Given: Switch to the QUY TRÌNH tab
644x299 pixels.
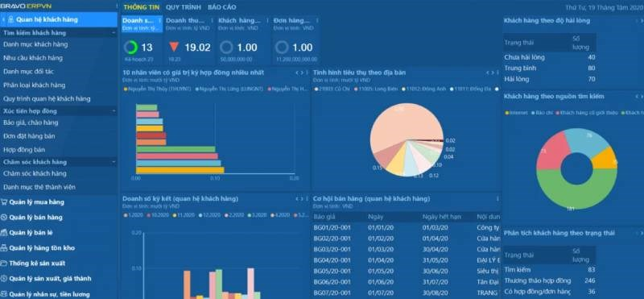Looking at the screenshot, I should click(184, 7).
